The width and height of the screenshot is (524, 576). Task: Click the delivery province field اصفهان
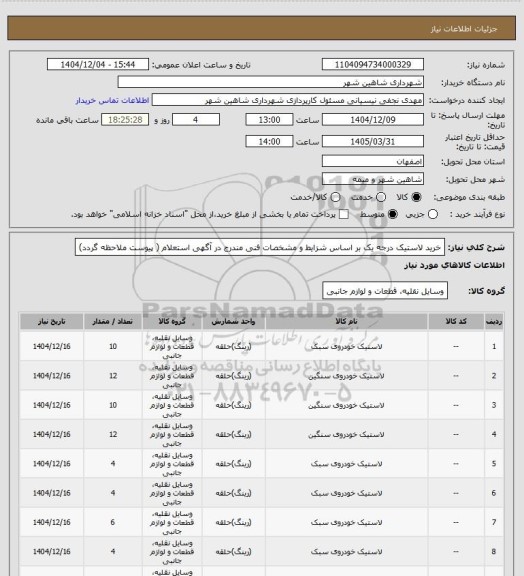[x=373, y=161]
